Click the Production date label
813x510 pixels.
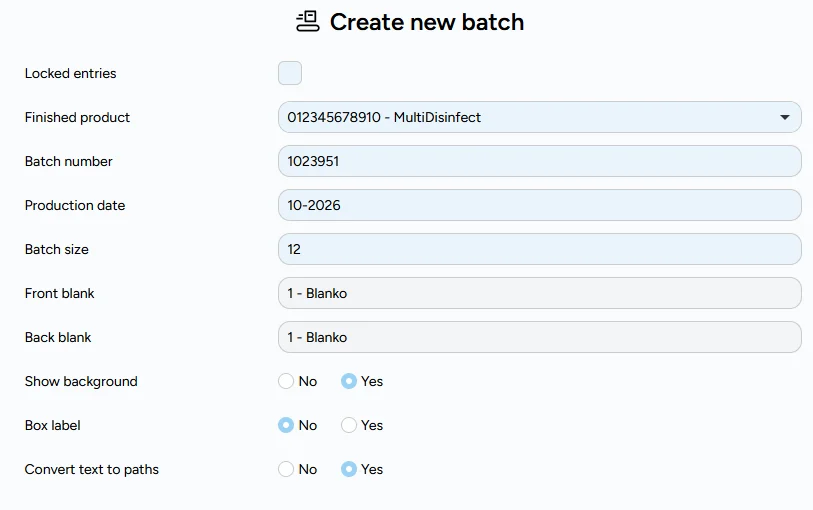pos(75,206)
